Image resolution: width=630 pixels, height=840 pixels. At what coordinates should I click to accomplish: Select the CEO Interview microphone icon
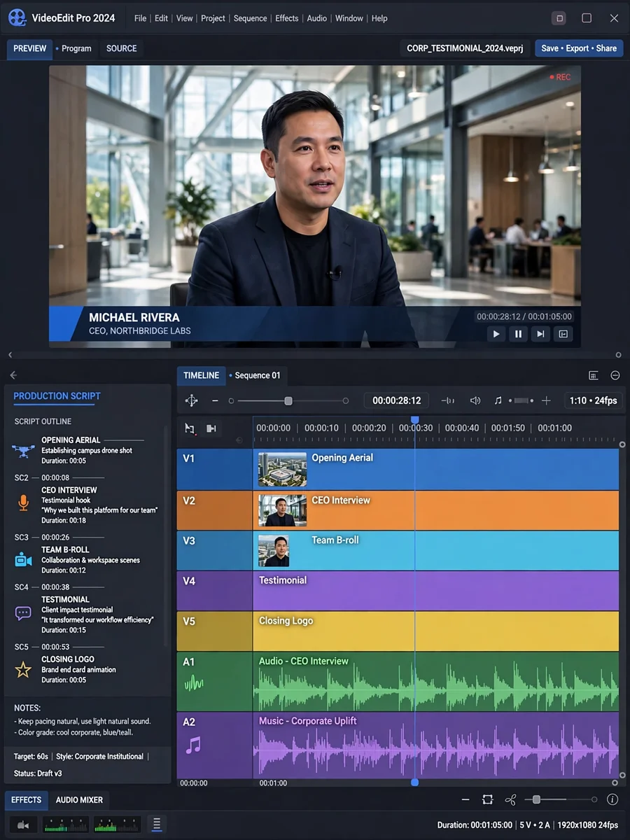23,503
